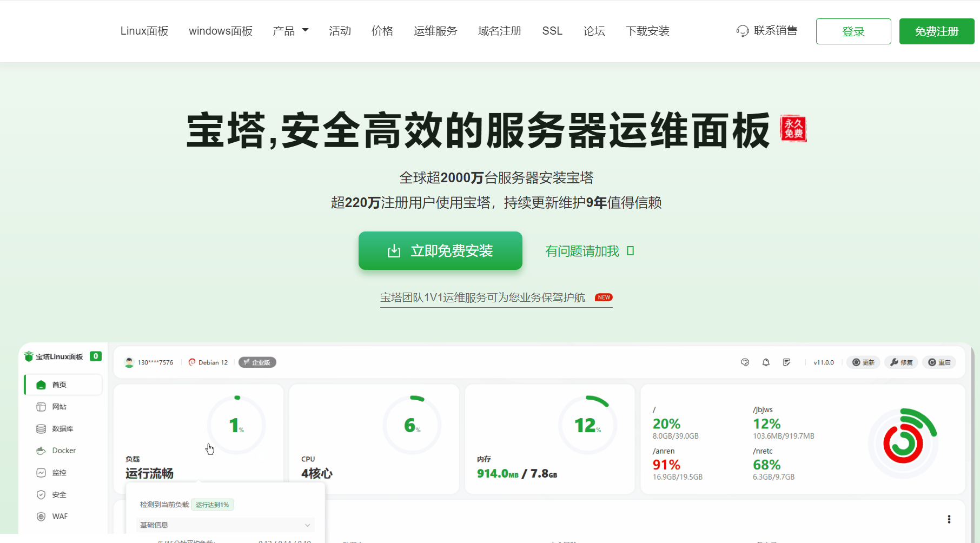Viewport: 980px width, 543px height.
Task: Click the memory value 914.0MB / 7.8GB
Action: pos(517,474)
